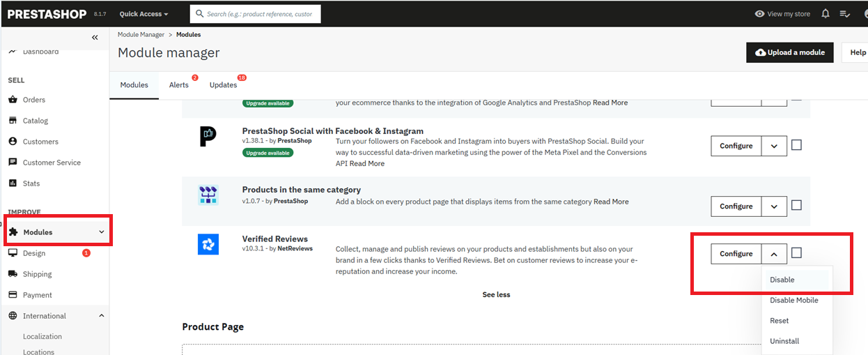This screenshot has height=355, width=868.
Task: Click the PrestaShop Social module logo
Action: pos(208,137)
